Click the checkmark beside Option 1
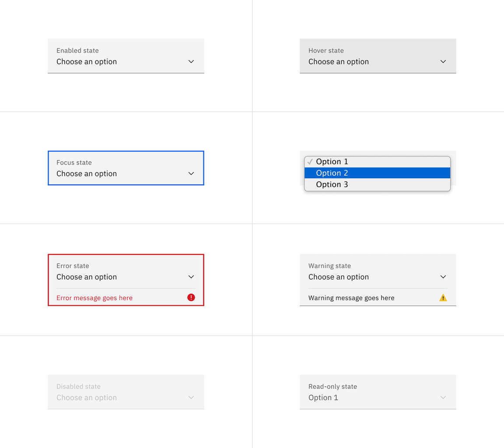Viewport: 504px width, 448px height. tap(310, 162)
